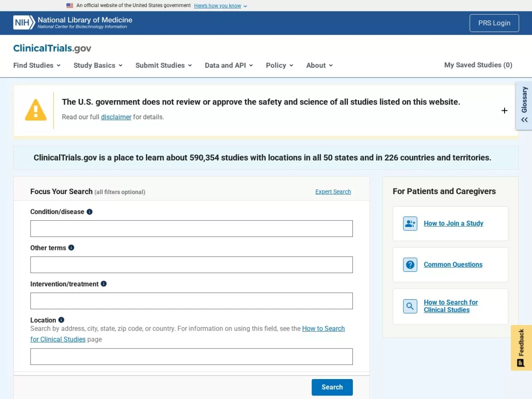Image resolution: width=532 pixels, height=399 pixels.
Task: Click the US flag icon in the banner
Action: click(x=70, y=6)
